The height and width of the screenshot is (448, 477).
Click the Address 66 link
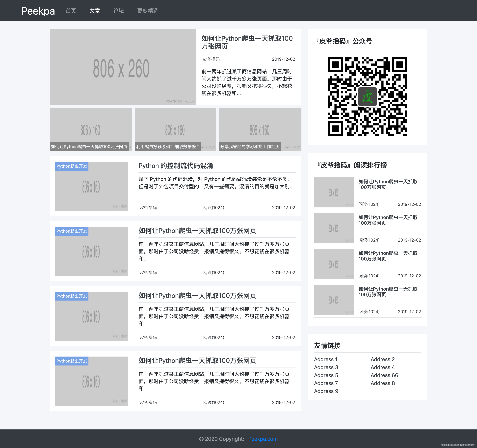tap(384, 375)
